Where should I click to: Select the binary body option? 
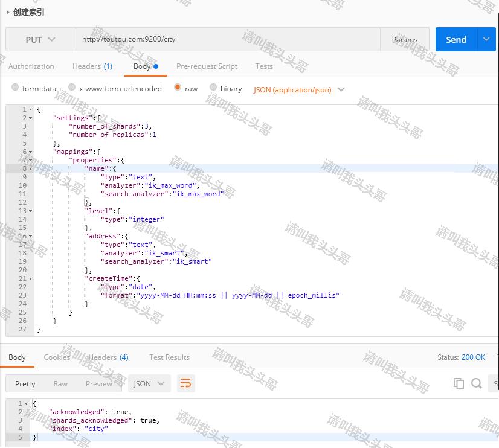[213, 87]
